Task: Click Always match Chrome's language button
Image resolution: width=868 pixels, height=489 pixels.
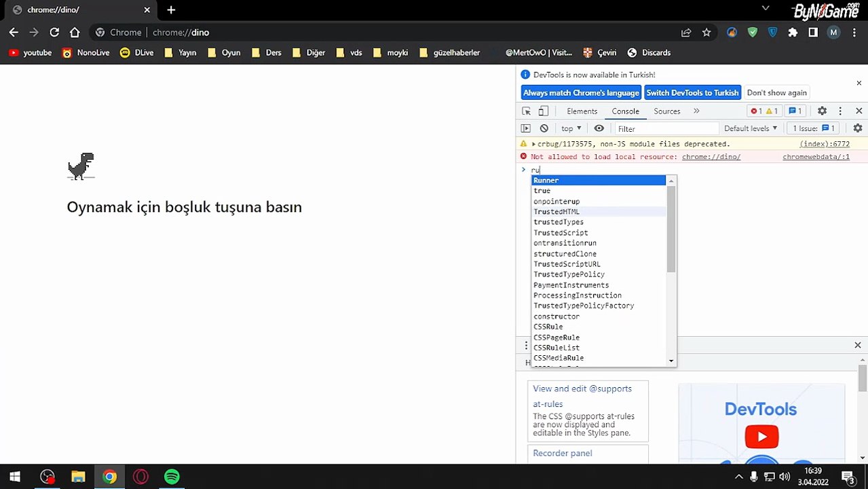Action: pos(581,92)
